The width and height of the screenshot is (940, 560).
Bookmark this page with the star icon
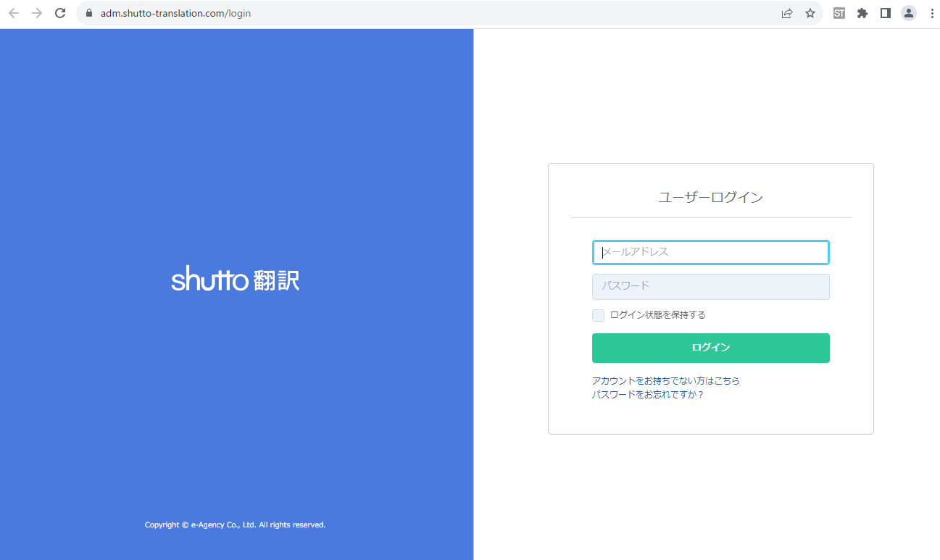810,13
